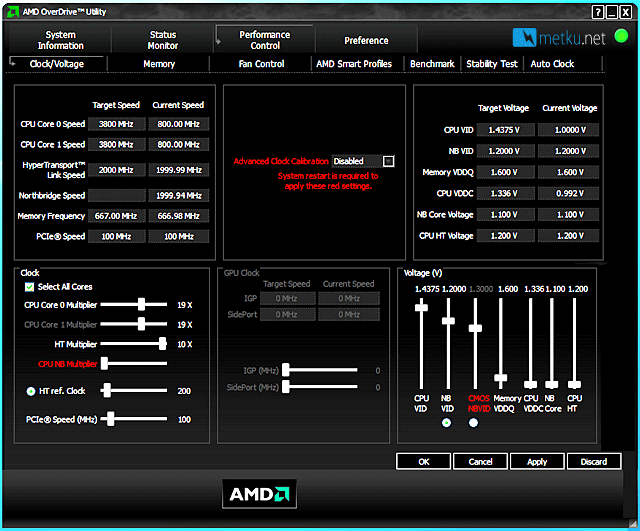This screenshot has width=640, height=531.
Task: Click the Northbridge current speed 1999.94 MHz
Action: pos(179,196)
